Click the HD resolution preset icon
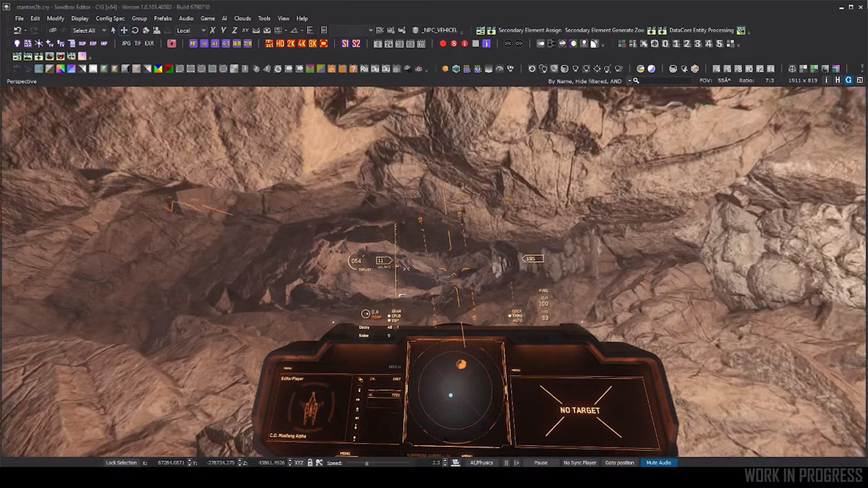 (x=280, y=44)
